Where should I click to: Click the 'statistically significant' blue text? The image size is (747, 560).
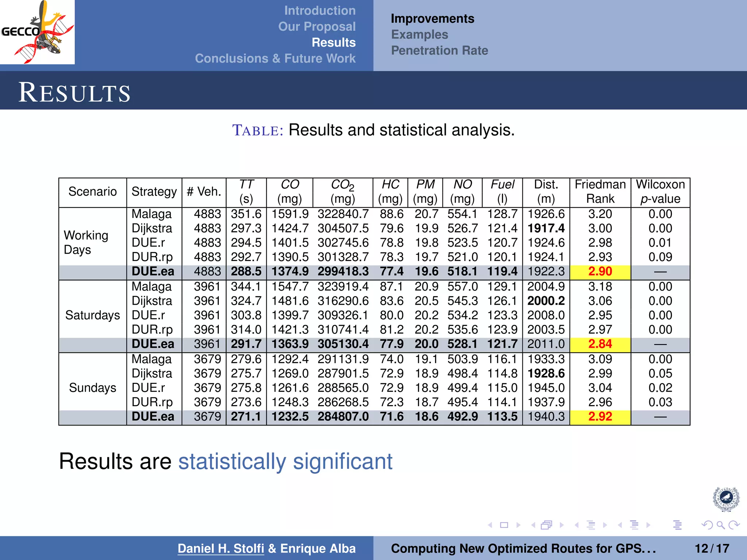click(x=285, y=462)
